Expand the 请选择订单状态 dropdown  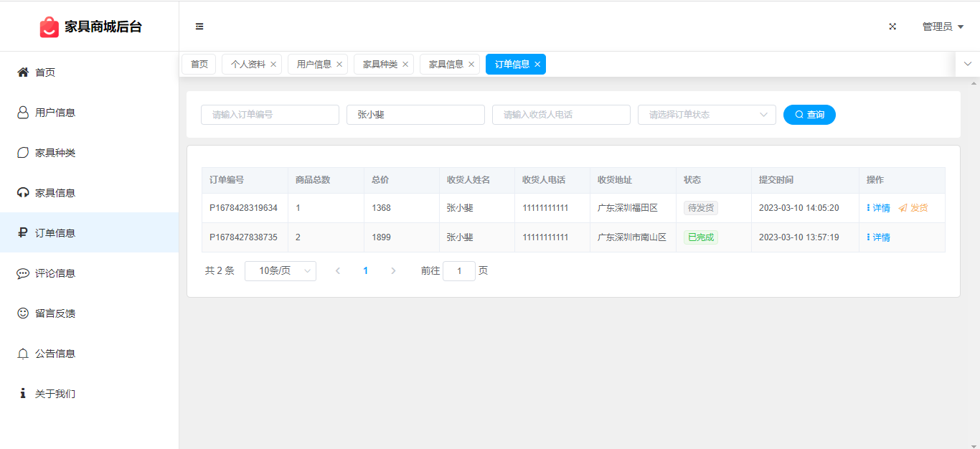point(706,115)
